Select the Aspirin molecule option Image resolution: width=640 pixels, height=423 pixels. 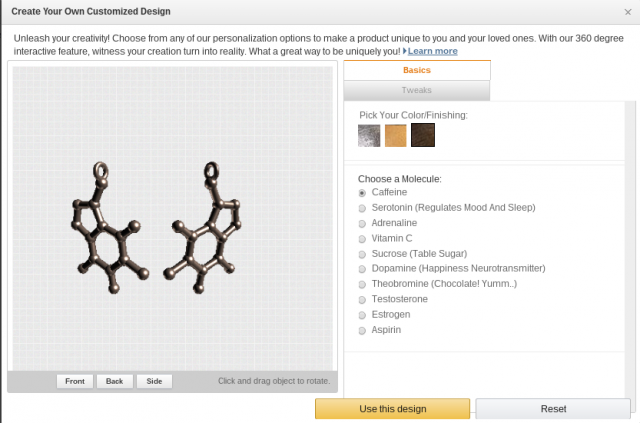pyautogui.click(x=362, y=330)
